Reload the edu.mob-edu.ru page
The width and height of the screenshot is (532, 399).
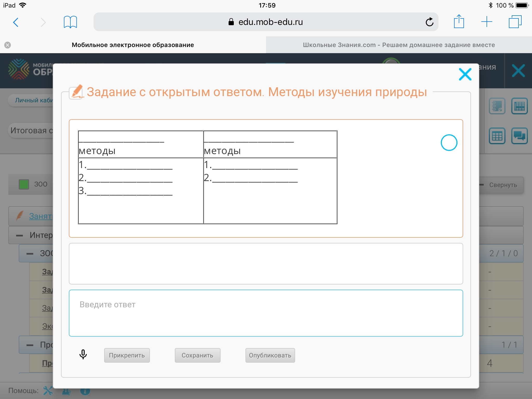point(429,22)
